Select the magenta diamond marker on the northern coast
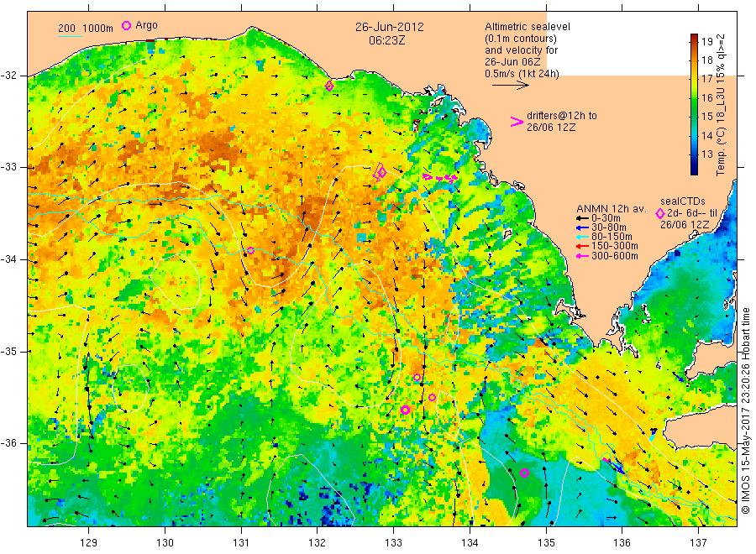756x554 pixels. pos(329,86)
